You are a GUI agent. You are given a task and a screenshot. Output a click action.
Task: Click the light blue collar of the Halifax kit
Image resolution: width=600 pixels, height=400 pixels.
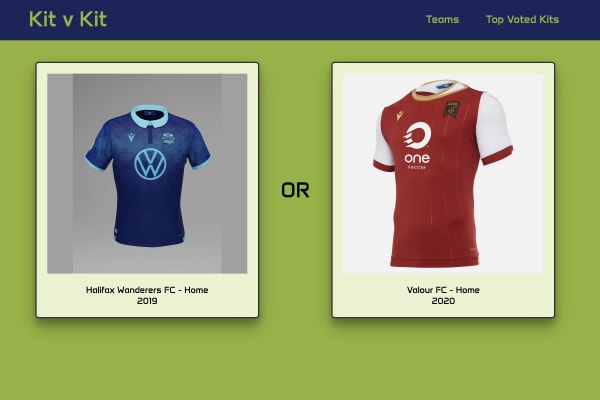149,116
